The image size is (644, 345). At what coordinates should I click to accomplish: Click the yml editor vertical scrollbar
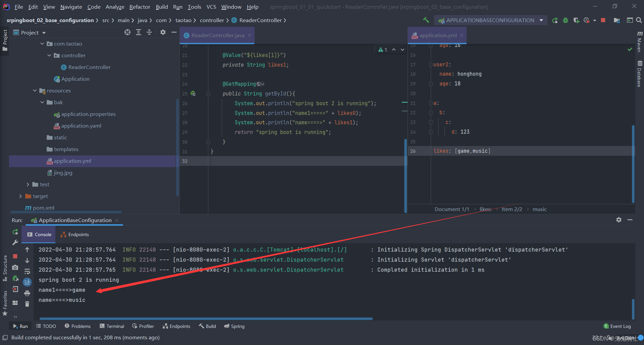[633, 164]
